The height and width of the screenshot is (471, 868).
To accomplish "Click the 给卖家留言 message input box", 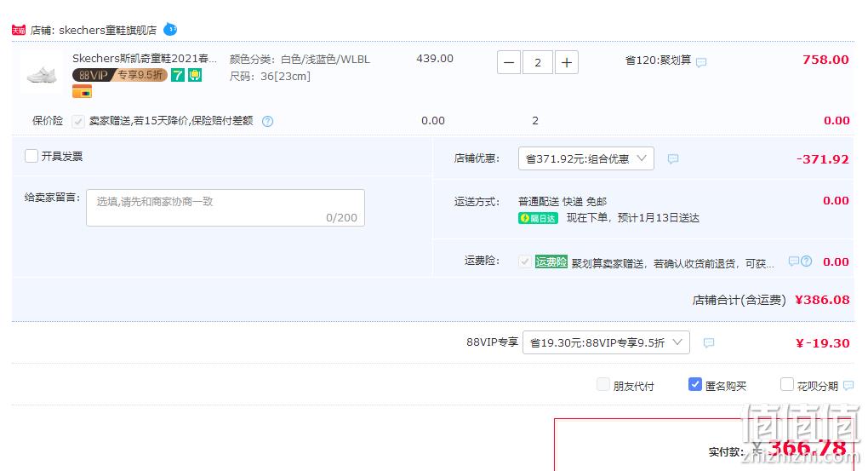I will pyautogui.click(x=226, y=208).
